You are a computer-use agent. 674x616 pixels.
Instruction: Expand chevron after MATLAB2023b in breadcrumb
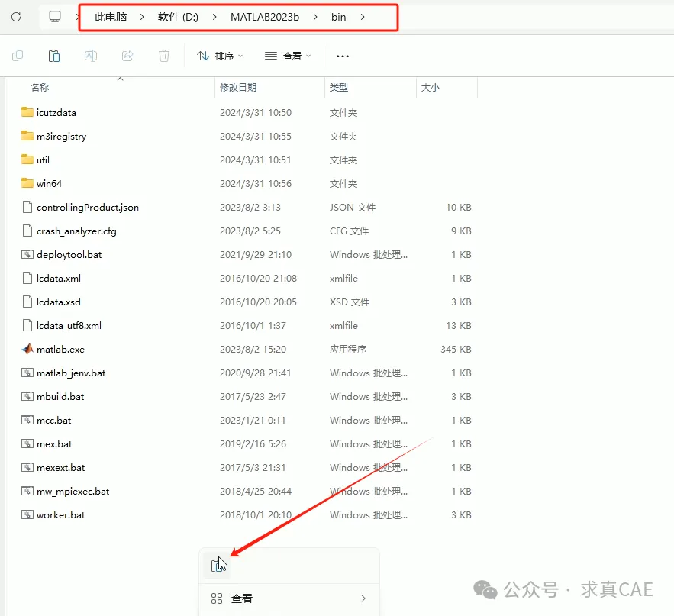pos(315,18)
